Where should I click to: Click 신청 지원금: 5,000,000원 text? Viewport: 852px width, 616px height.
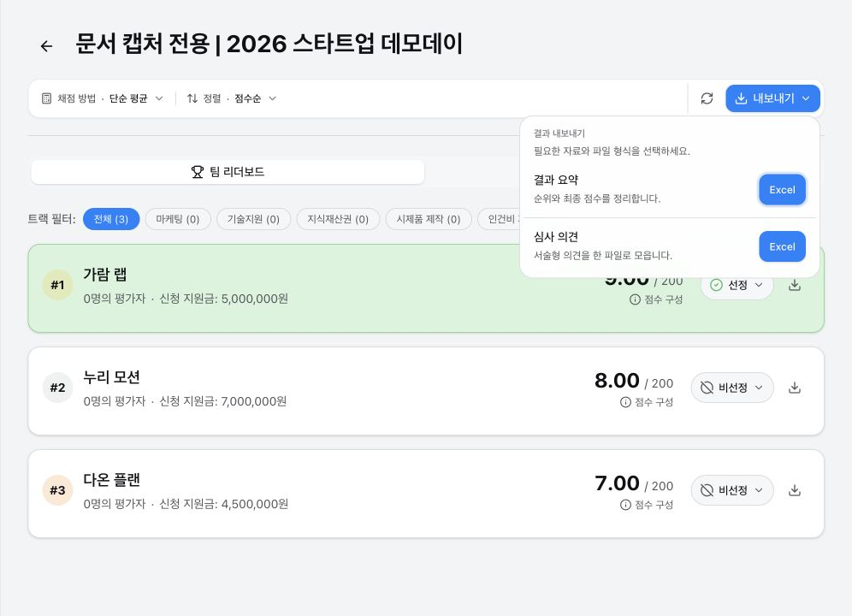click(x=223, y=299)
